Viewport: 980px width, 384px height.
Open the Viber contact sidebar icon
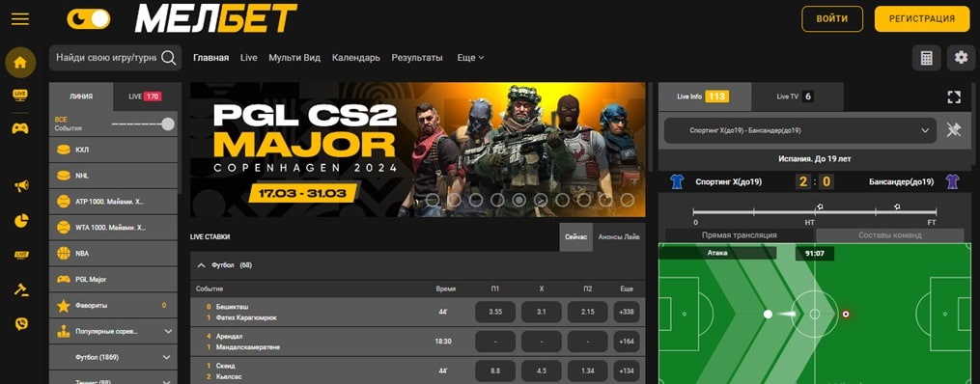[x=21, y=323]
